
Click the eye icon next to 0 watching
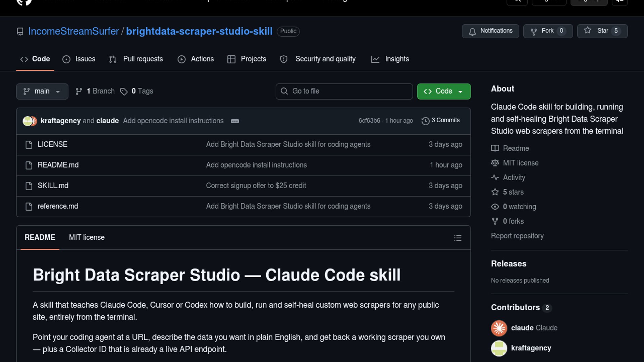pyautogui.click(x=495, y=207)
